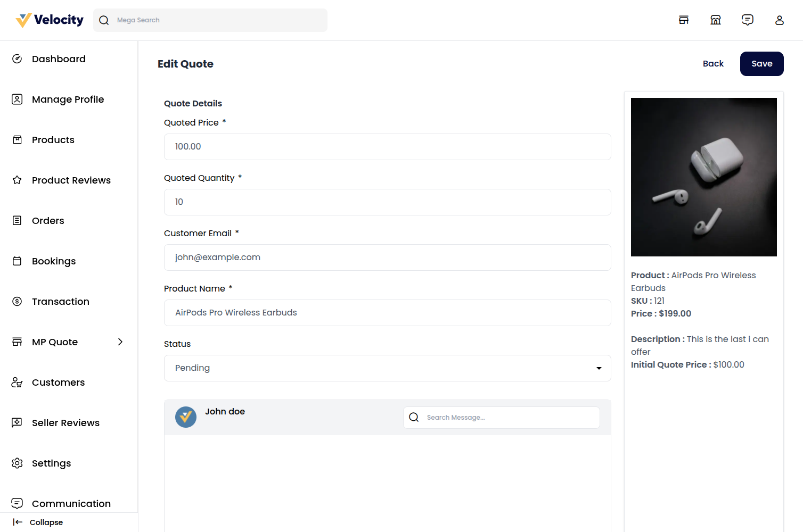Click the MP Quote store icon
This screenshot has width=803, height=532.
pos(17,342)
